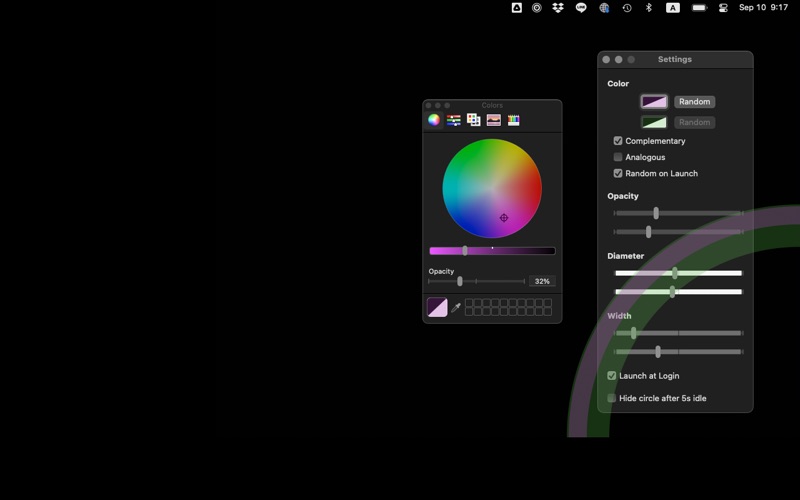Open the green color well in Settings
The width and height of the screenshot is (800, 500).
click(654, 122)
